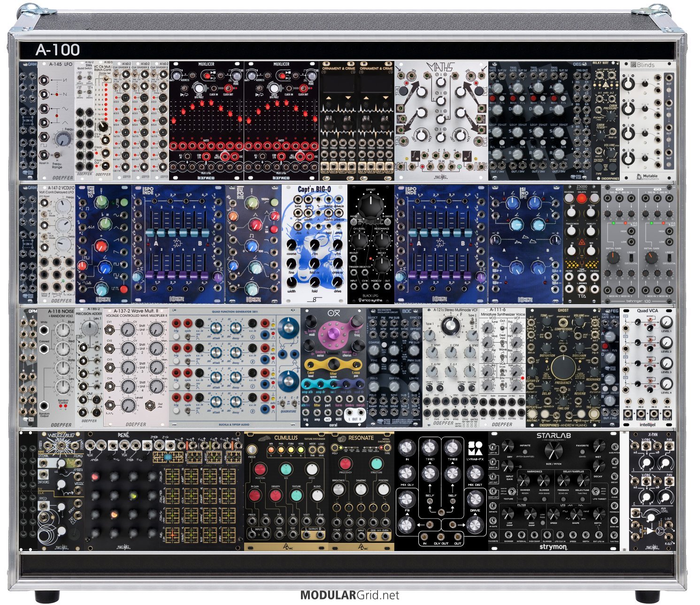This screenshot has width=700, height=605.
Task: Turn the Starlab Size/Pitch knob
Action: (554, 451)
